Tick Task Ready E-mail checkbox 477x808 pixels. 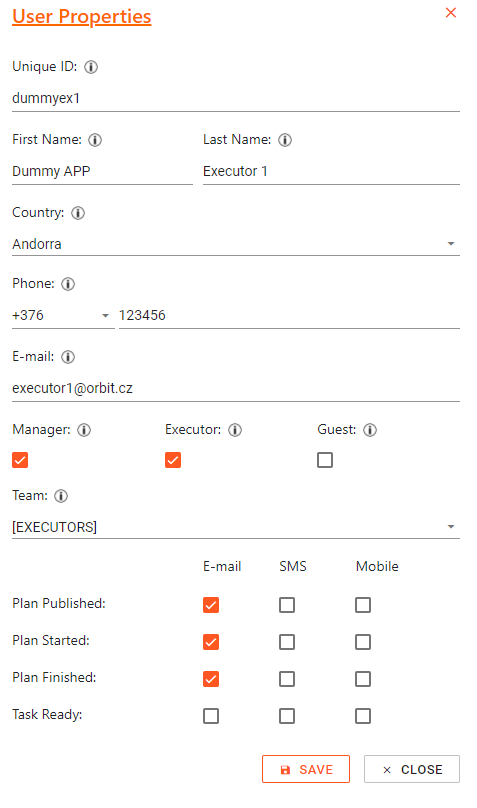(x=211, y=716)
